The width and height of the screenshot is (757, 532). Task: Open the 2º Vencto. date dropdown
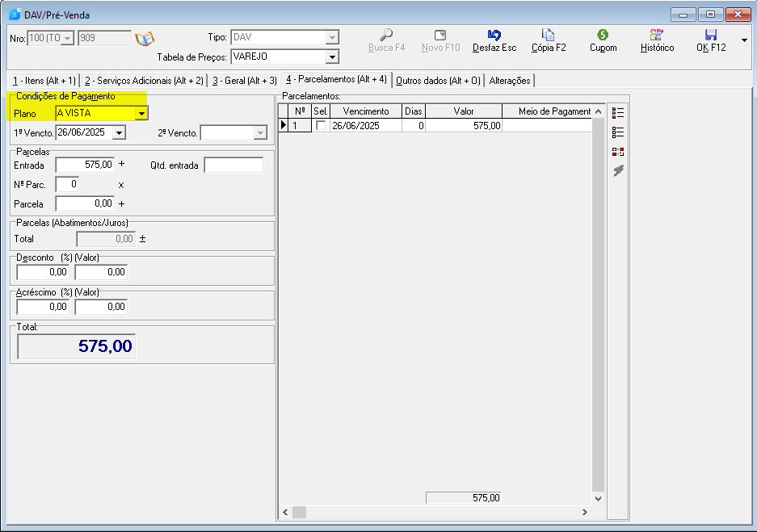click(260, 132)
